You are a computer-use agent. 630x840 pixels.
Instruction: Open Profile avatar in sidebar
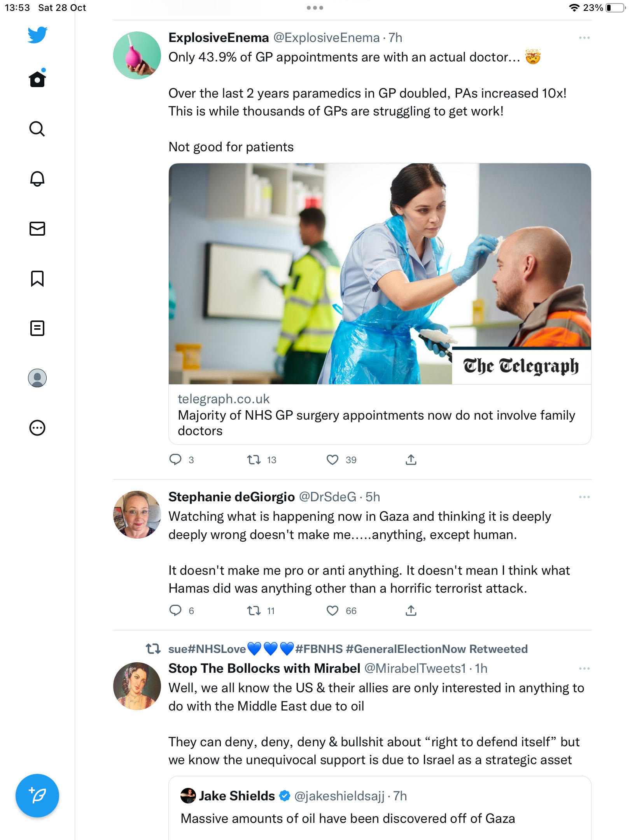[37, 378]
